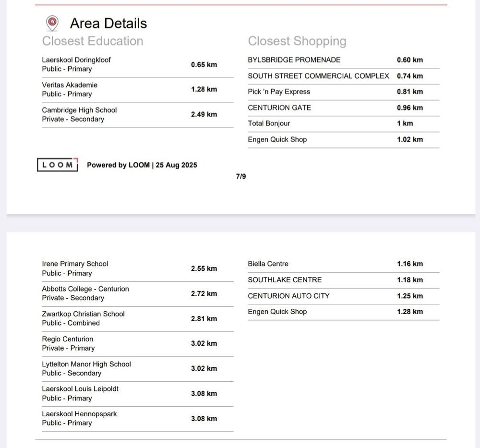Click Cambridge High School entry

[x=79, y=114]
